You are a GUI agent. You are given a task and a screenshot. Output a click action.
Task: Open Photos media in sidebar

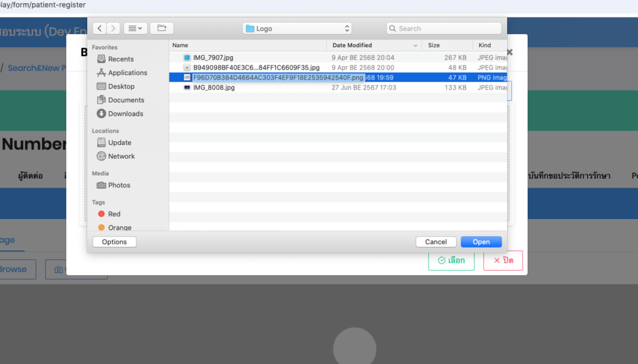tap(119, 185)
